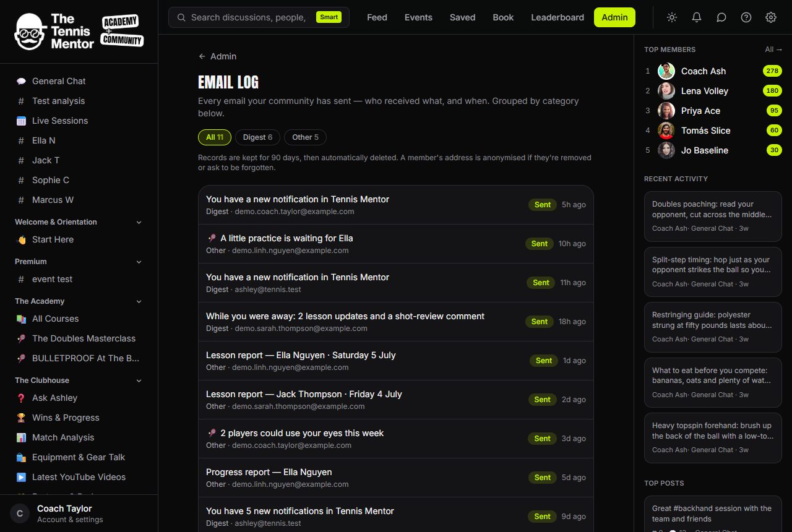Collapse The Clubhouse sidebar section
The height and width of the screenshot is (532, 792).
click(x=139, y=380)
